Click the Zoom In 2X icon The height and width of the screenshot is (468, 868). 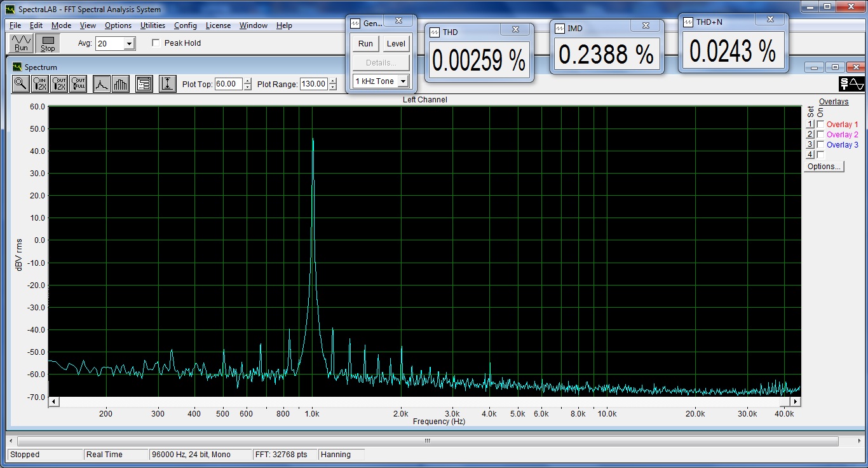click(x=40, y=83)
